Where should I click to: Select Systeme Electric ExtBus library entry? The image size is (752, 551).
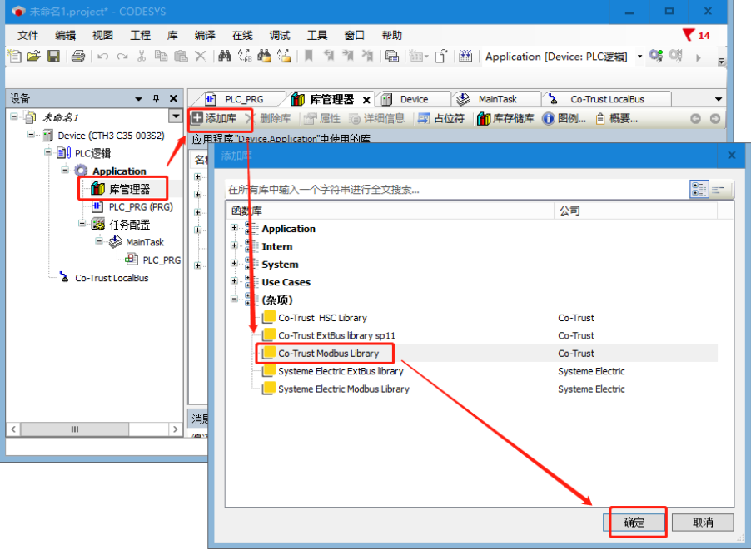(x=341, y=371)
